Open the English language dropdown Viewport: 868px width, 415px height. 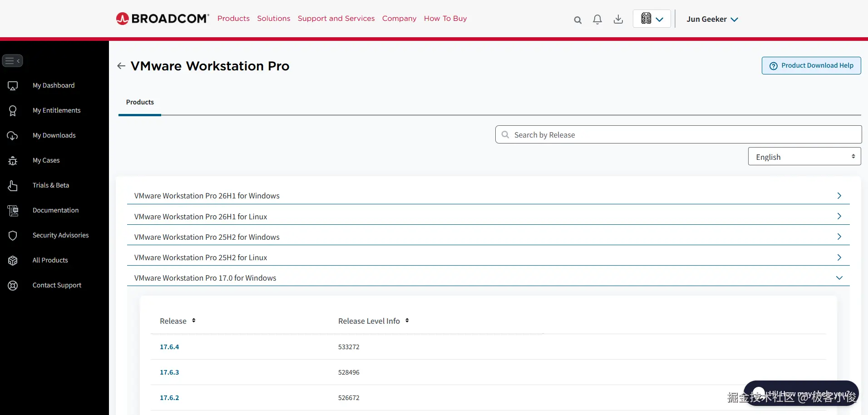[804, 157]
